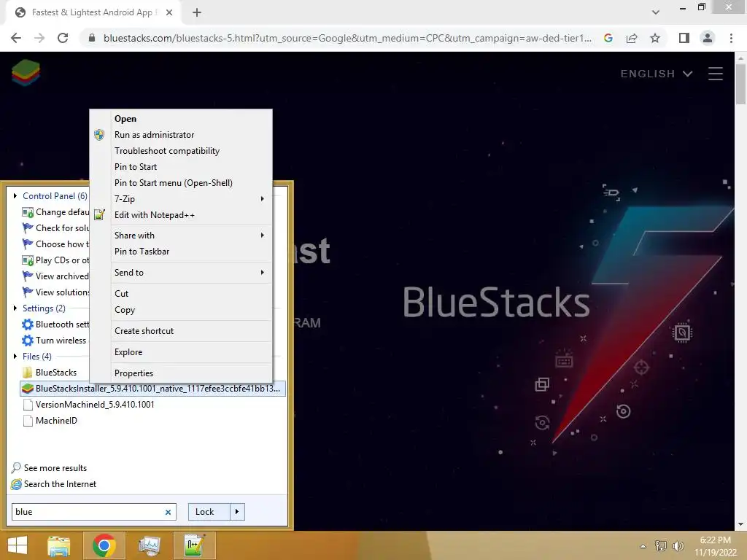Choose Create shortcut
The image size is (747, 560).
click(181, 331)
